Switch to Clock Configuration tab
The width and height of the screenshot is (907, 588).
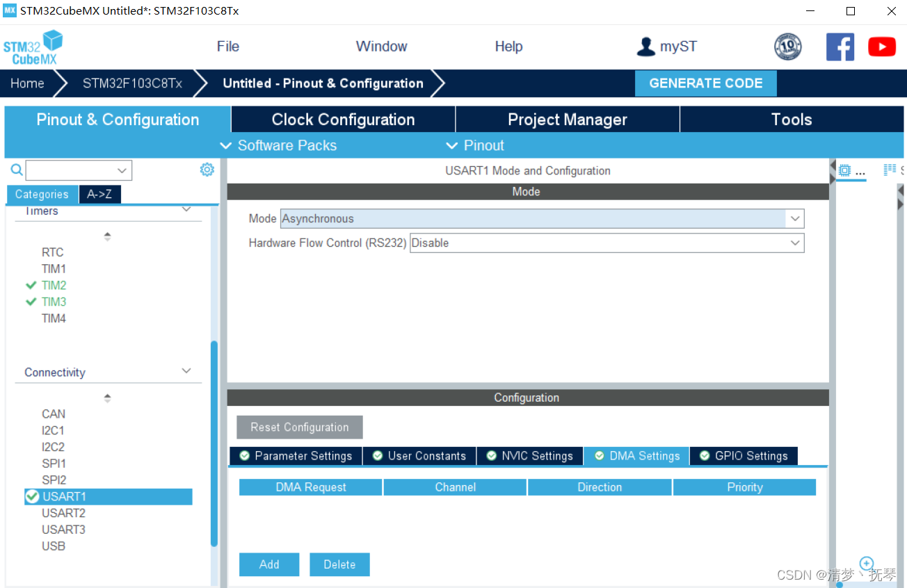point(343,120)
